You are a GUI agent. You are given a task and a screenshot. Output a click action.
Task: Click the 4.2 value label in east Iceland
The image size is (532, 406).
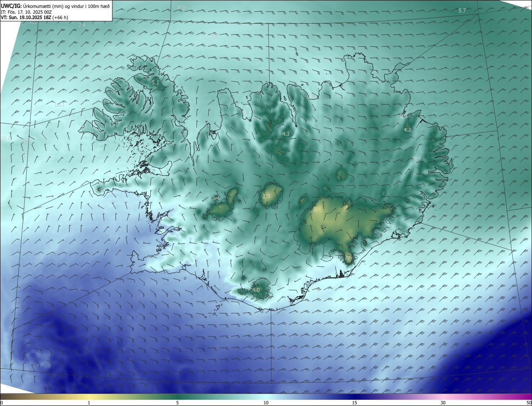pyautogui.click(x=407, y=130)
